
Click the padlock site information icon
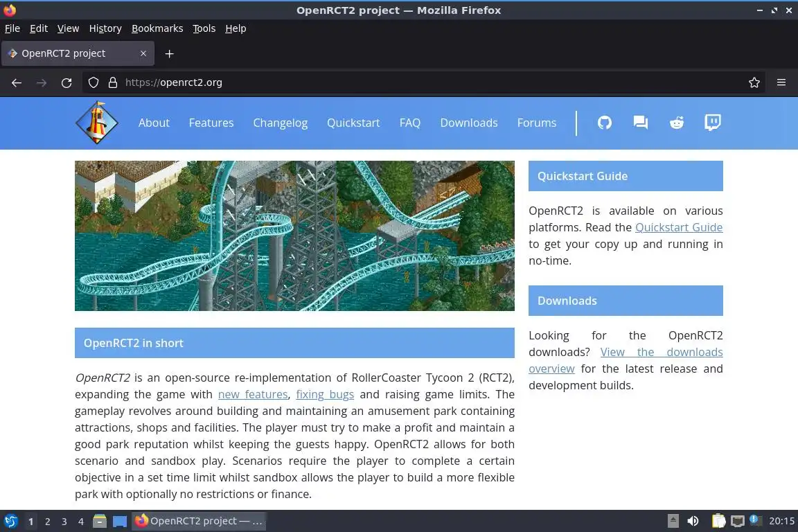click(x=113, y=82)
